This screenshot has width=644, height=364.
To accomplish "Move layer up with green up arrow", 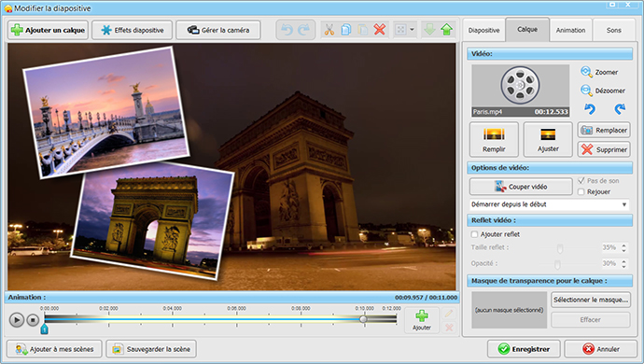I will point(446,30).
